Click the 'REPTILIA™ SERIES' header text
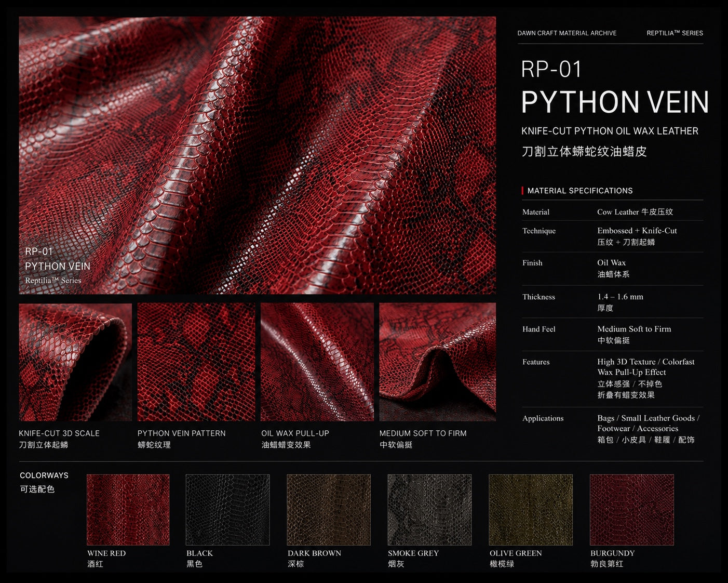The width and height of the screenshot is (728, 583). [675, 33]
